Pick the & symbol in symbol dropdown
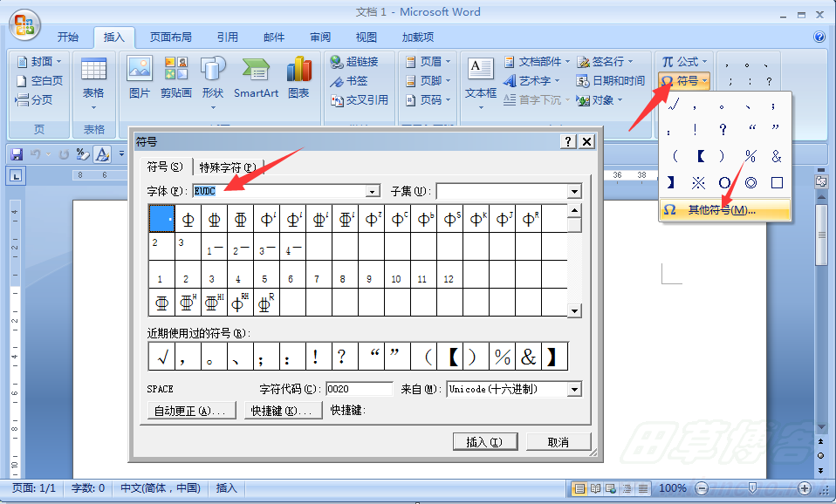The image size is (836, 504). click(x=777, y=156)
